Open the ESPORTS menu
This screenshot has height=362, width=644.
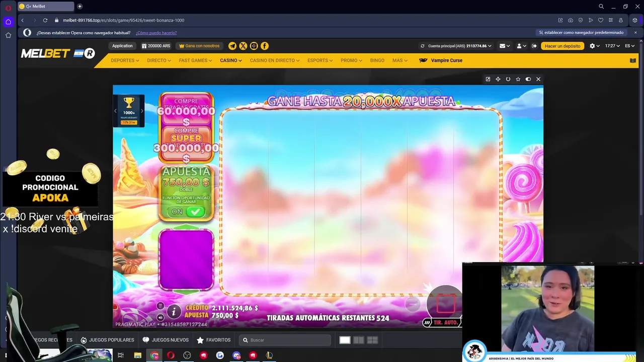(x=320, y=60)
